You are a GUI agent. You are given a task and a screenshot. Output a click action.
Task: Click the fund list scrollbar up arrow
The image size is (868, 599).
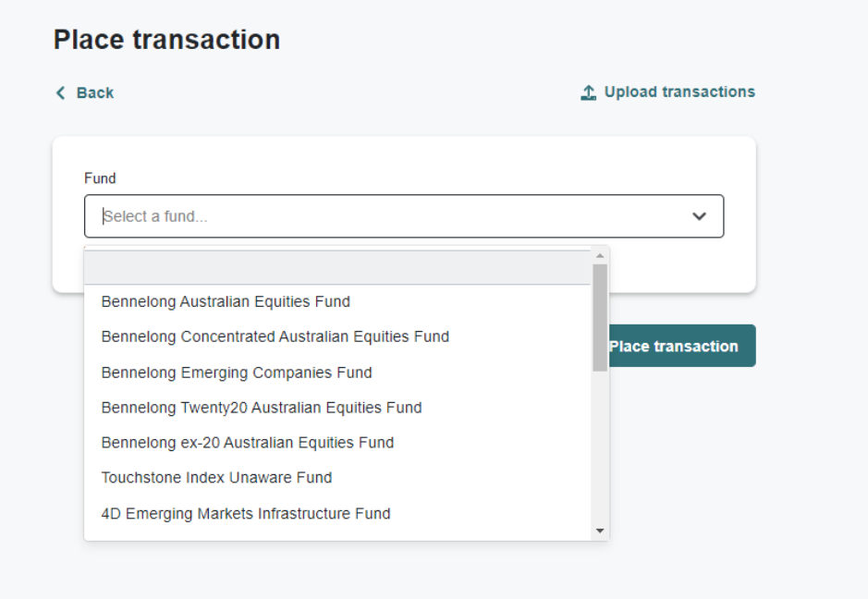pos(600,255)
